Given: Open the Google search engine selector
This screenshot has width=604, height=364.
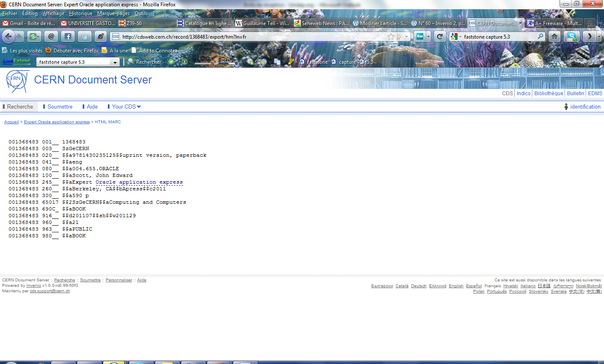Looking at the screenshot, I should (x=456, y=36).
